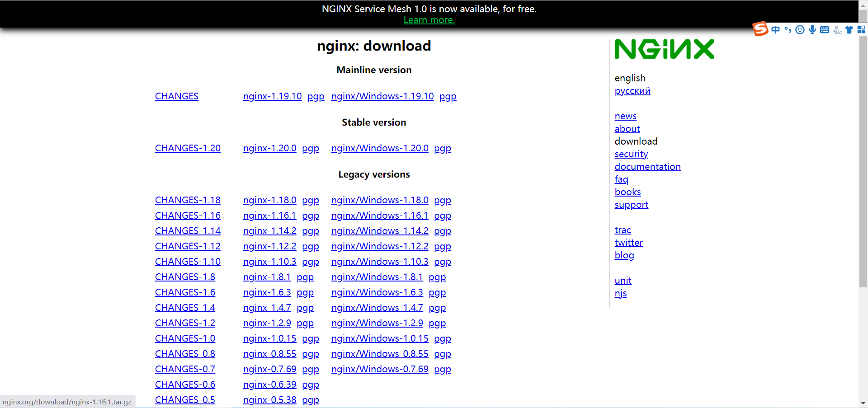Download nginx/Windows-1.19.10
Viewport: 868px width, 408px height.
[382, 96]
